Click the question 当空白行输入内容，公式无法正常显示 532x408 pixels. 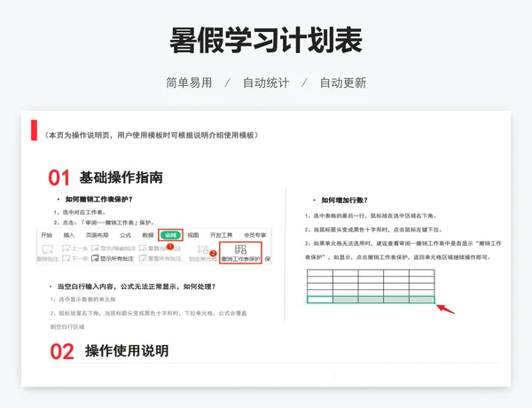137,286
